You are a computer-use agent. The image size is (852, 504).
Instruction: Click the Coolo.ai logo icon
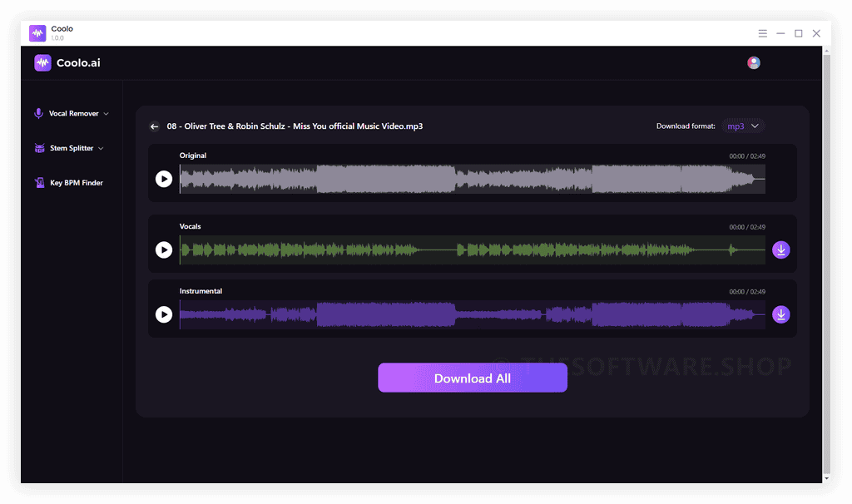point(42,63)
